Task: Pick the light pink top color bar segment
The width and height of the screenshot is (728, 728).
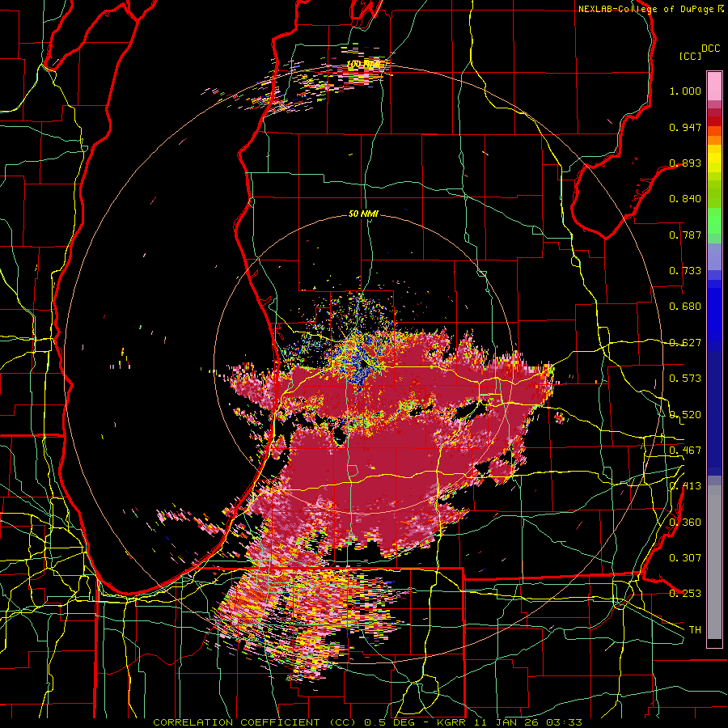Action: (714, 86)
